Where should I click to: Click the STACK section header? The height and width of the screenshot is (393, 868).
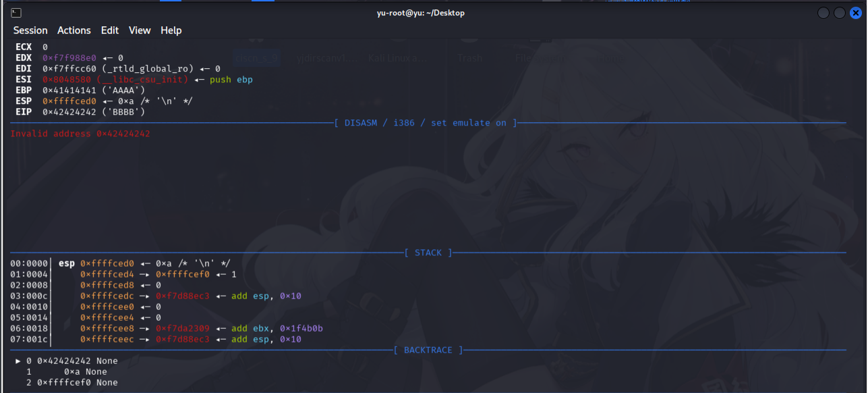coord(428,253)
